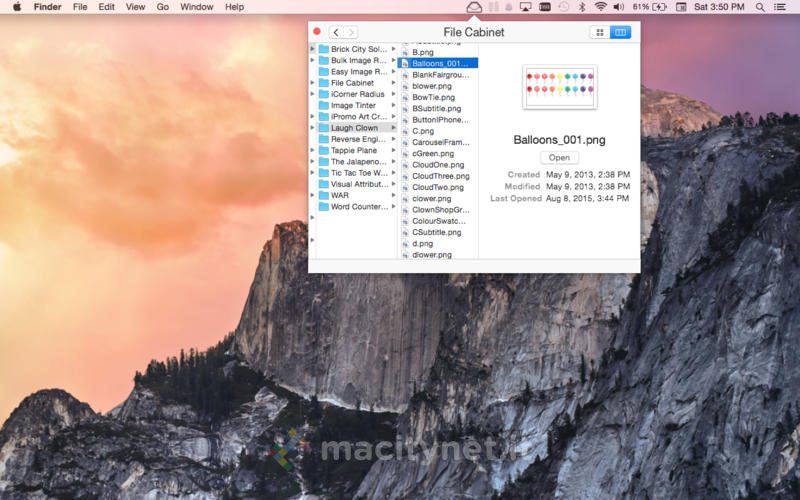The height and width of the screenshot is (500, 800).
Task: Click the Wi-Fi status icon
Action: (x=600, y=7)
